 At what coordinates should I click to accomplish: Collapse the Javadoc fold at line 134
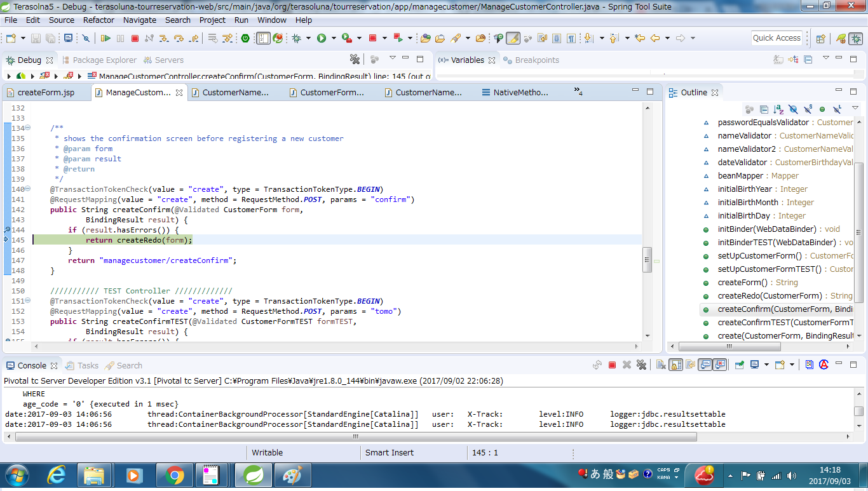pos(27,128)
